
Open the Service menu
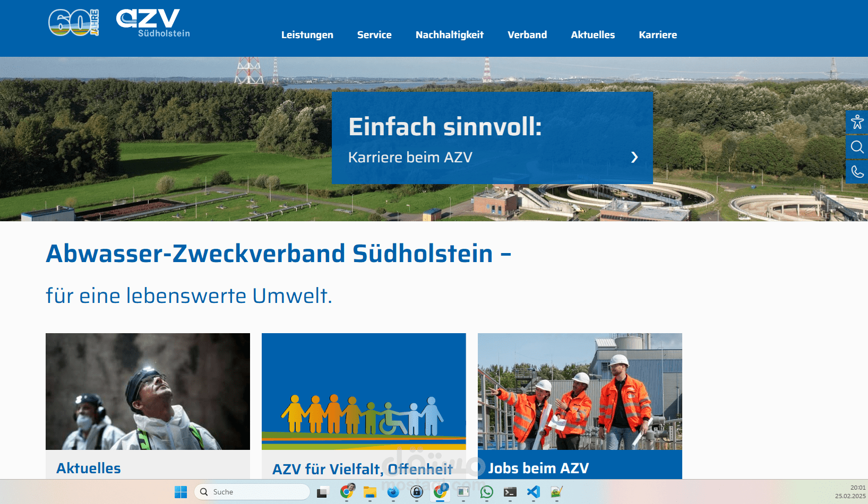[374, 35]
